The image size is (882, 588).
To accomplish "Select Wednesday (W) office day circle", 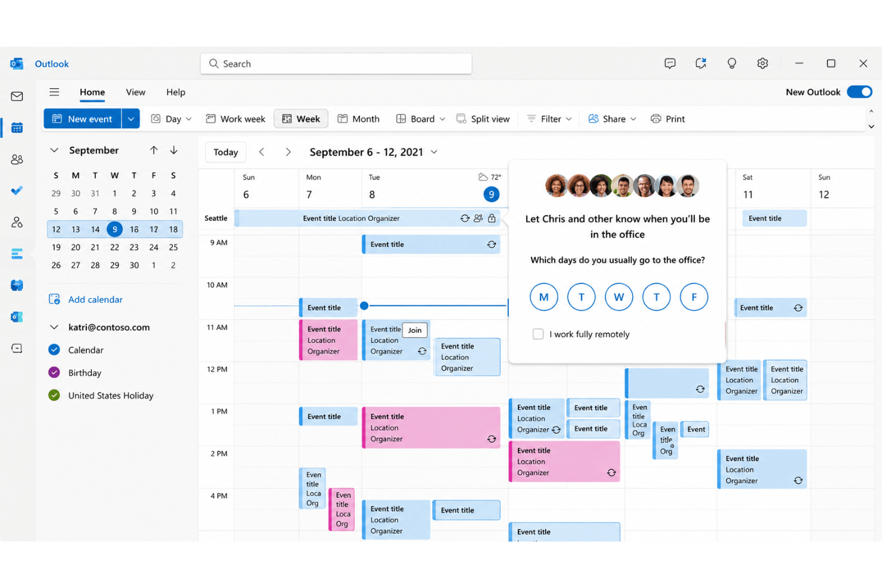I will [x=619, y=297].
